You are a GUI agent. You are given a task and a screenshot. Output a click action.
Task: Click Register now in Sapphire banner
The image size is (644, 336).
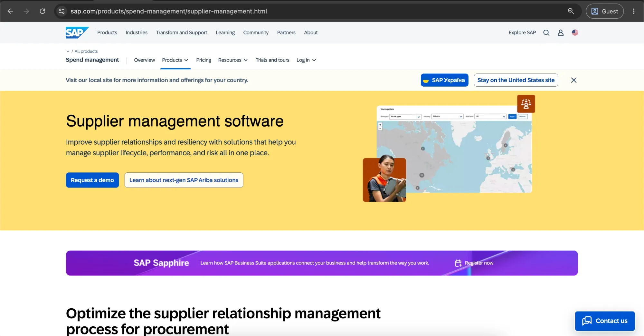(479, 263)
